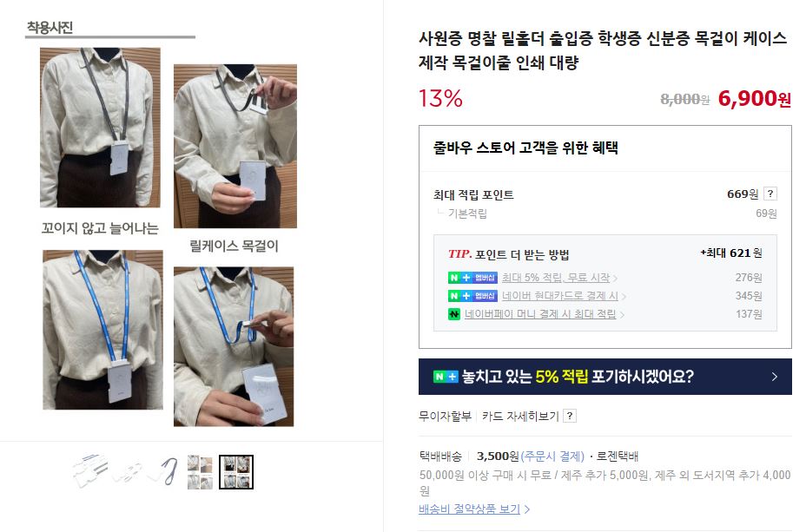Select the thumbnail showing the gray lanyard
The width and height of the screenshot is (806, 532).
click(164, 472)
